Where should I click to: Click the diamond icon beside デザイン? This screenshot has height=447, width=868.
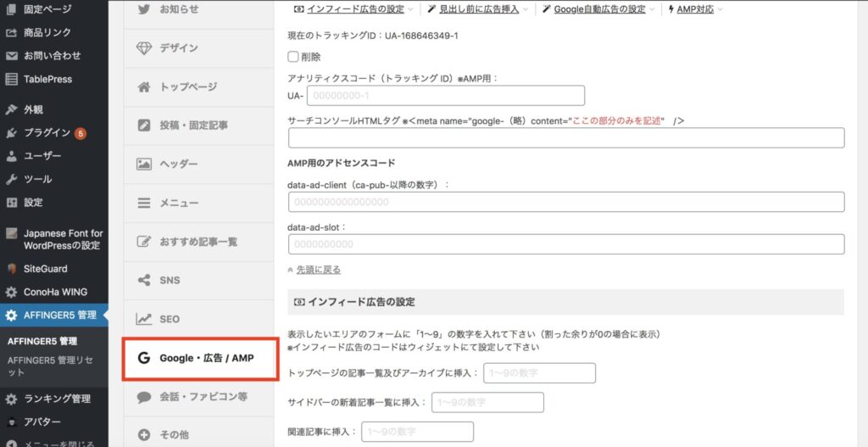[144, 48]
